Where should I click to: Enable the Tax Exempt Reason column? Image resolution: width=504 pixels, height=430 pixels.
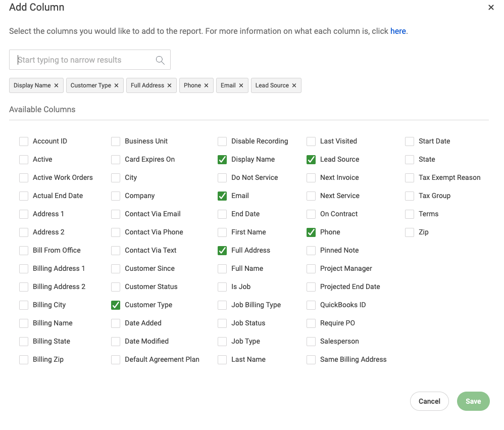click(410, 178)
